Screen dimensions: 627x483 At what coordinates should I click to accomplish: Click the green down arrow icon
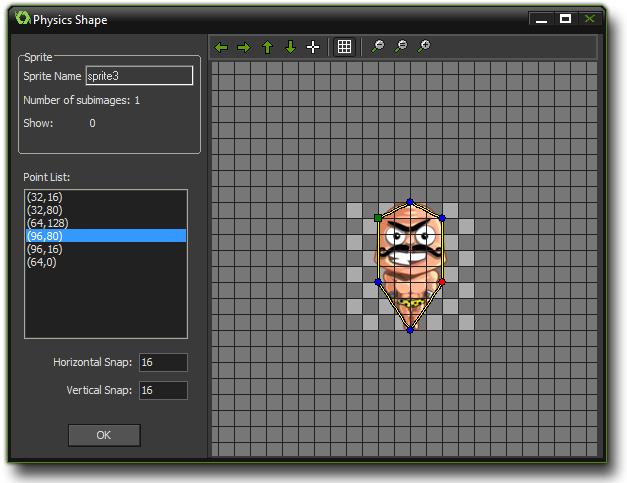(290, 47)
